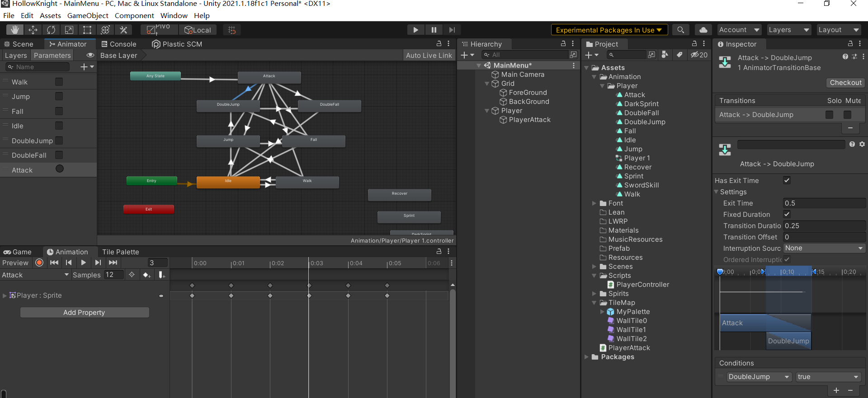Click the Pause button in toolbar
The width and height of the screenshot is (868, 398).
(434, 30)
